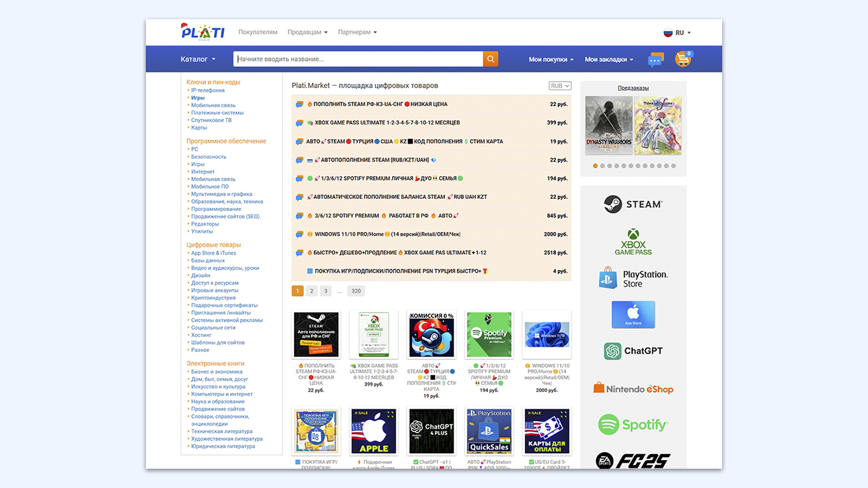
Task: Open the КОМИССИЯ 0% Steam Turkey thumbnail
Action: point(431,335)
